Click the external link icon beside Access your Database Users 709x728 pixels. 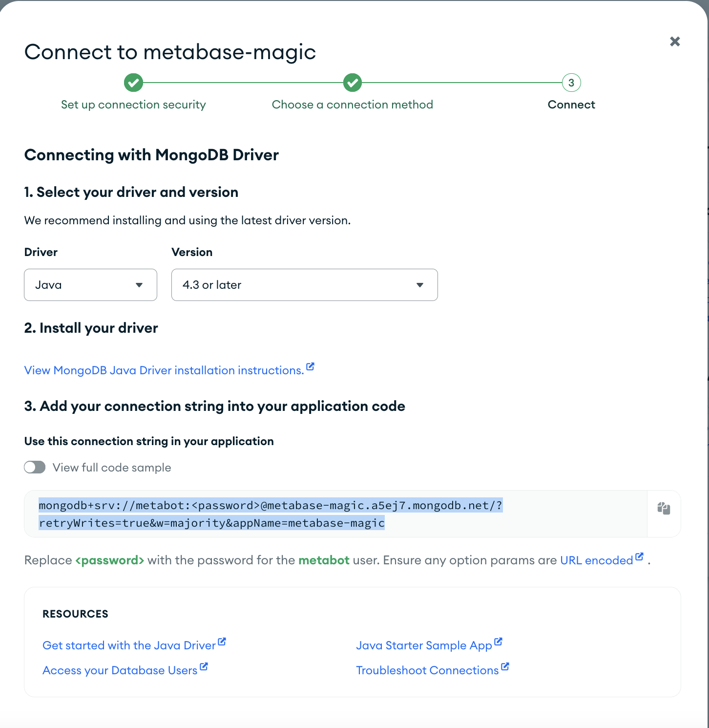[x=204, y=666]
